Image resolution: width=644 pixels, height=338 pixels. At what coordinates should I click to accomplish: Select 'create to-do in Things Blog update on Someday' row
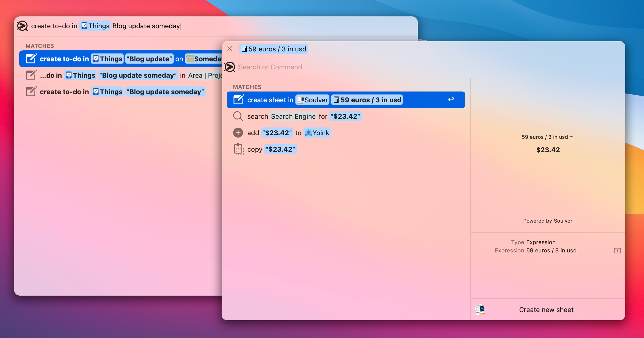click(x=120, y=59)
